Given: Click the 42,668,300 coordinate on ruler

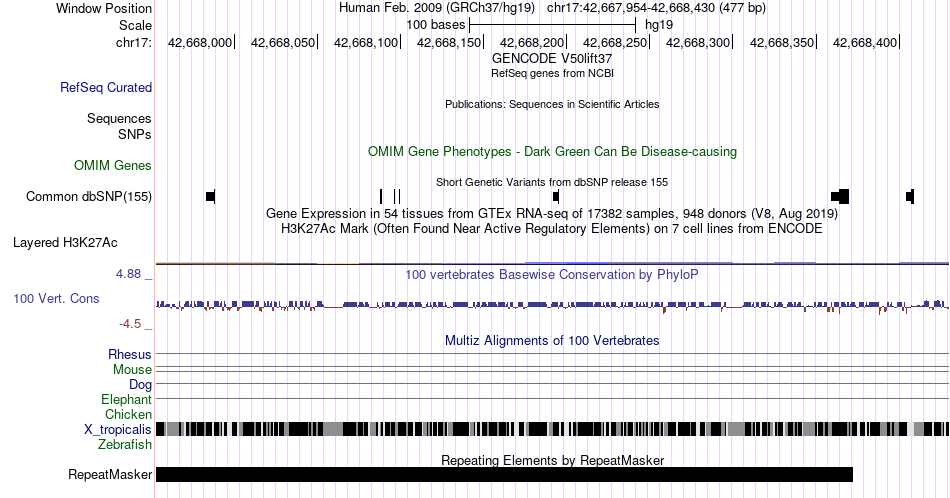Looking at the screenshot, I should pos(698,42).
